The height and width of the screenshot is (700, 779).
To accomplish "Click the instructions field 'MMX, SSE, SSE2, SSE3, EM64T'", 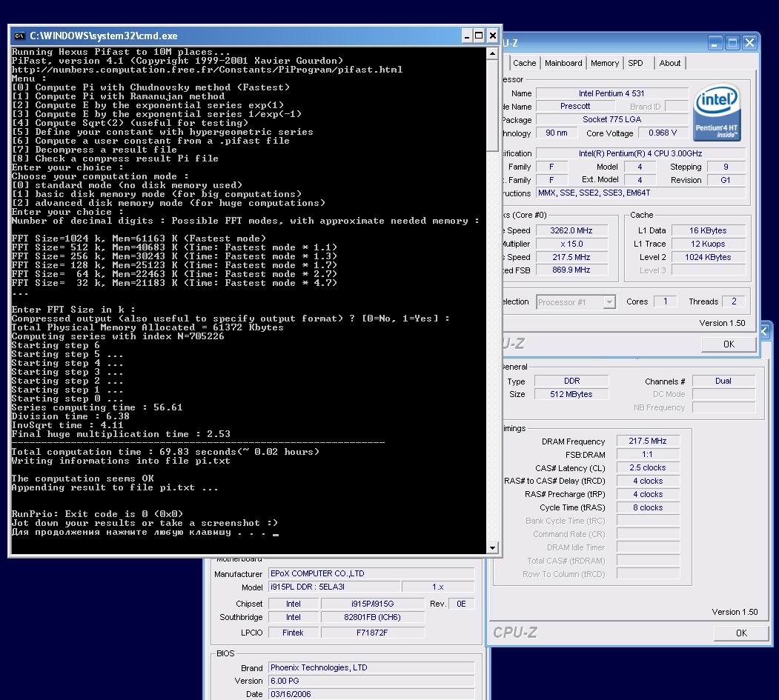I will pyautogui.click(x=641, y=193).
